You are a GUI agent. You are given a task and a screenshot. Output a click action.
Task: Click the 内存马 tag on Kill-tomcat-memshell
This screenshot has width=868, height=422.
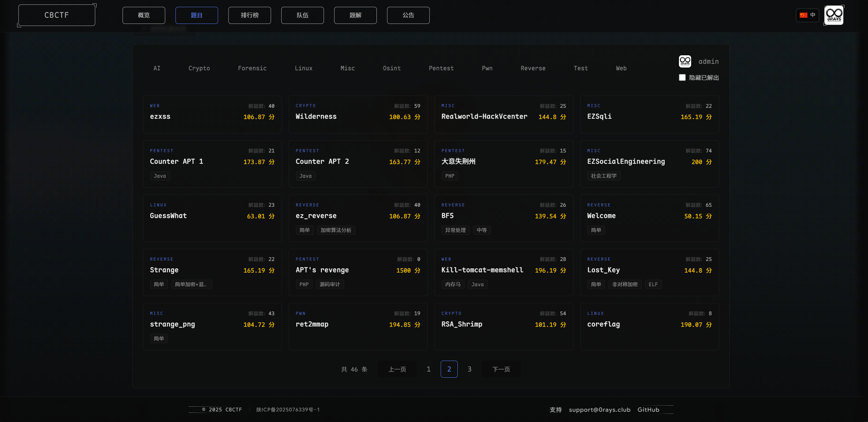click(x=453, y=285)
